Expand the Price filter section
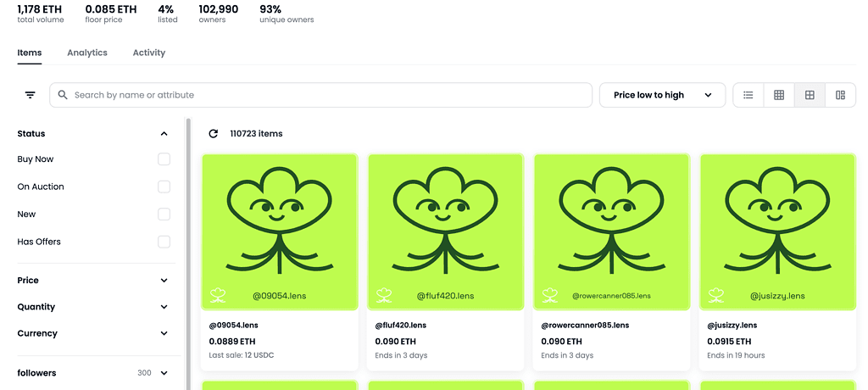 (x=164, y=281)
